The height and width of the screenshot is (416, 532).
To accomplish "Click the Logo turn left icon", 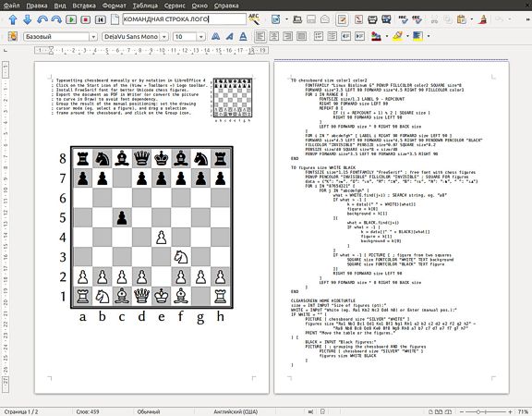I will pos(42,19).
